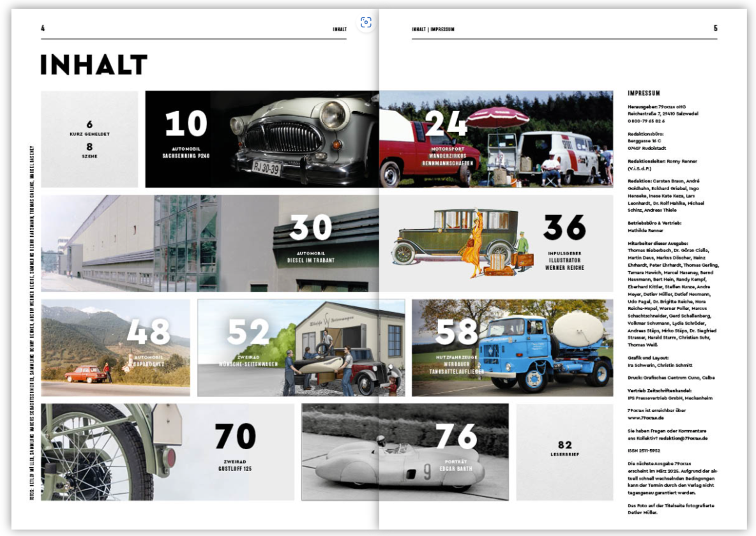Click the Kurz gemeldet page 6 entry
This screenshot has width=756, height=536.
[89, 128]
